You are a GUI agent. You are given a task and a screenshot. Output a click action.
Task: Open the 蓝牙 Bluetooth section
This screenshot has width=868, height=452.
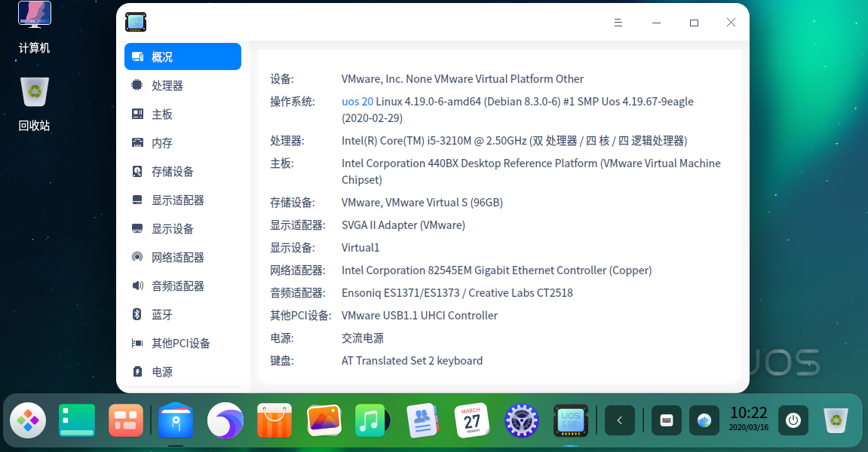[x=182, y=315]
